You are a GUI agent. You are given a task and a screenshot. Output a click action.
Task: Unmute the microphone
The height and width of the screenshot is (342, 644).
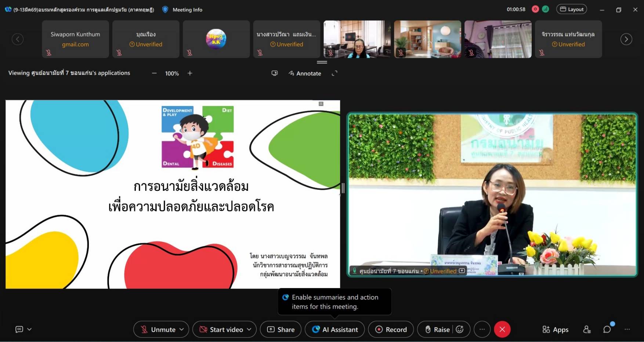tap(159, 330)
